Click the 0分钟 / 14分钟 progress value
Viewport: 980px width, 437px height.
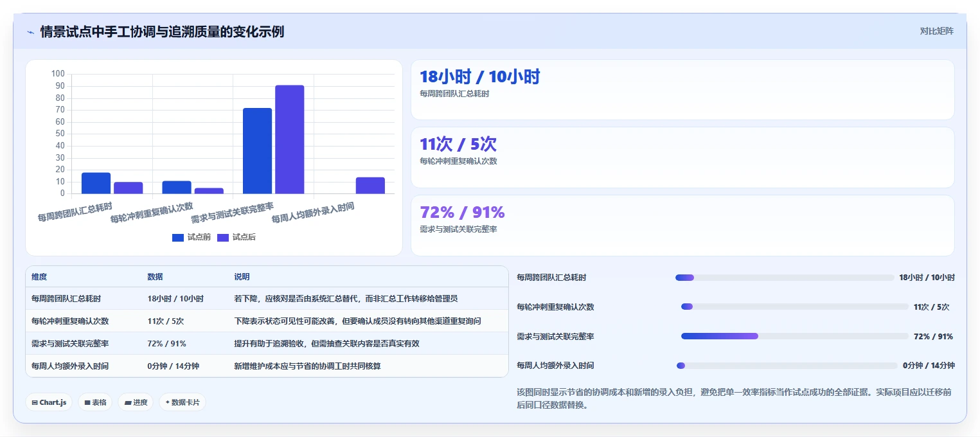(x=929, y=366)
